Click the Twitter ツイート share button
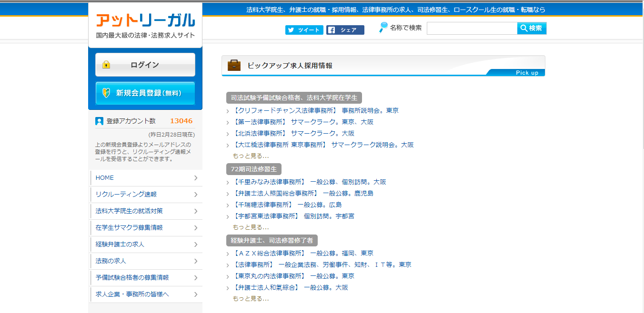 coord(304,30)
